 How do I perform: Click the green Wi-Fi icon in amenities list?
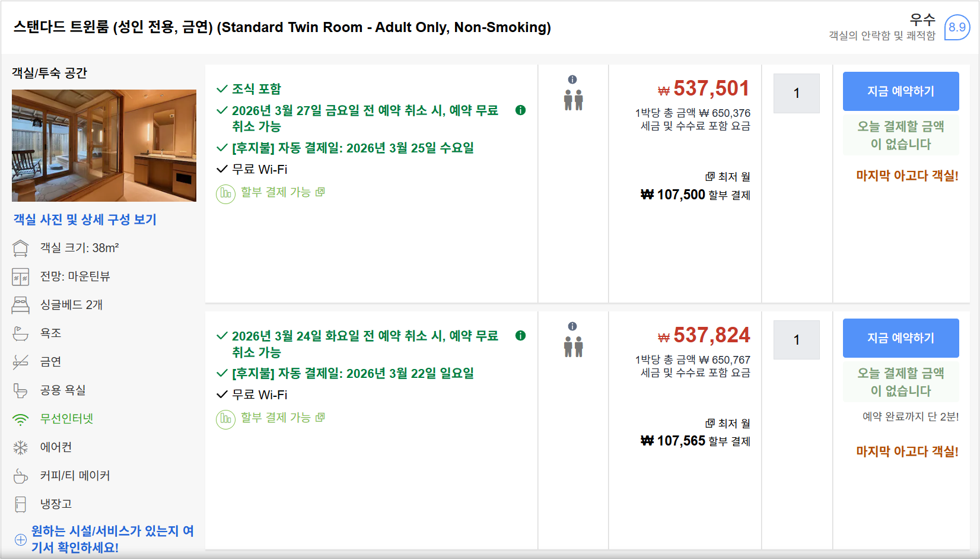21,419
